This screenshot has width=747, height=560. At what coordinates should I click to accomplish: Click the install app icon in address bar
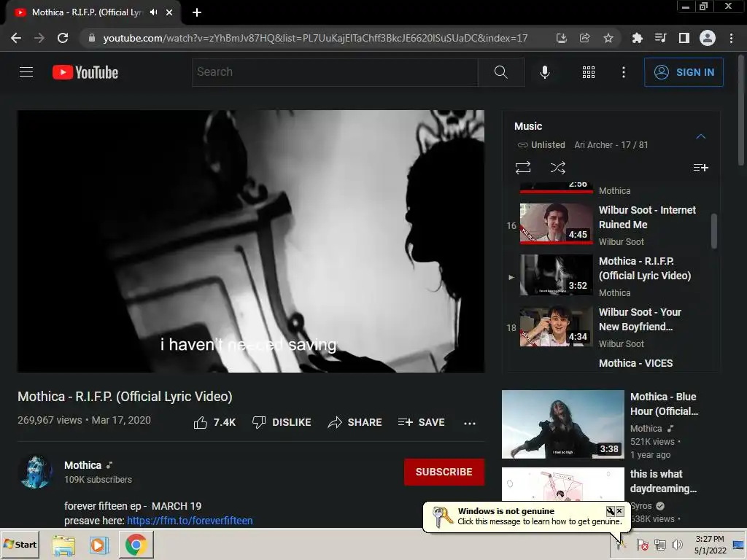[561, 38]
